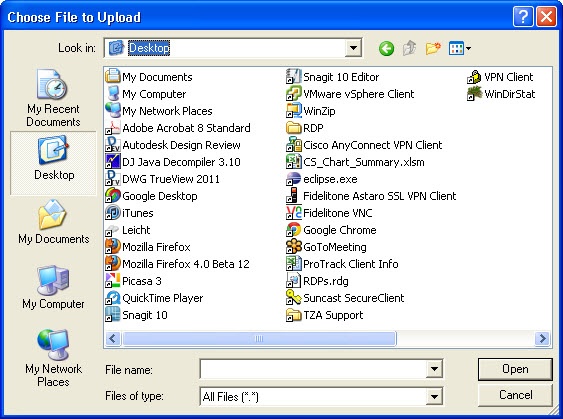Select the Google Chrome shortcut
Image resolution: width=563 pixels, height=419 pixels.
pos(331,230)
